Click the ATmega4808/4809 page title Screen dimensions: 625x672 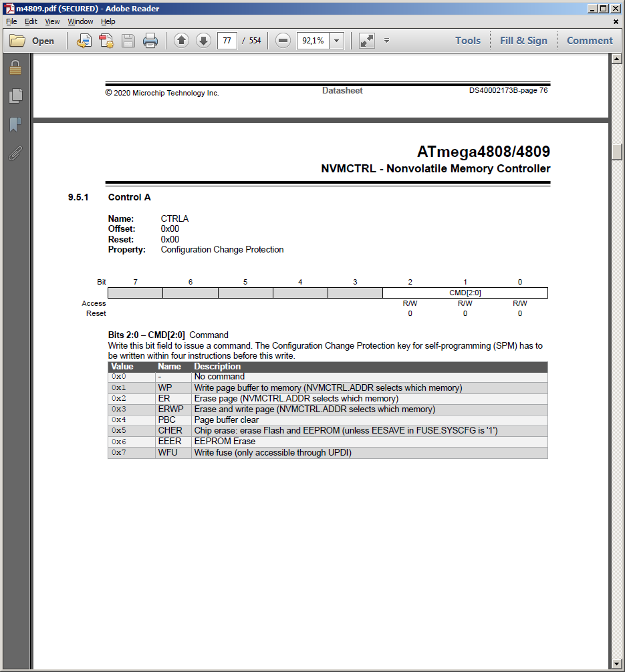pos(483,152)
